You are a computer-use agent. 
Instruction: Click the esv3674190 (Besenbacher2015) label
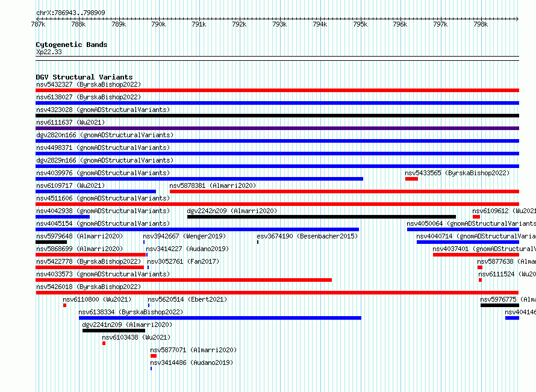point(307,236)
